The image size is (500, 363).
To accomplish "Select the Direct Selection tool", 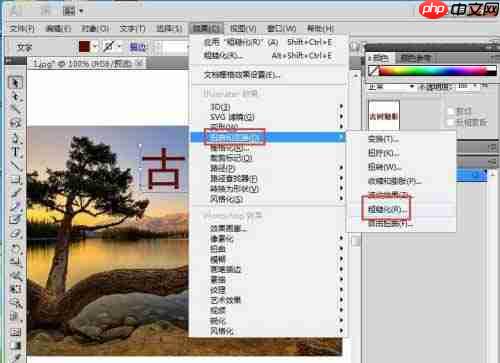I will pos(15,97).
